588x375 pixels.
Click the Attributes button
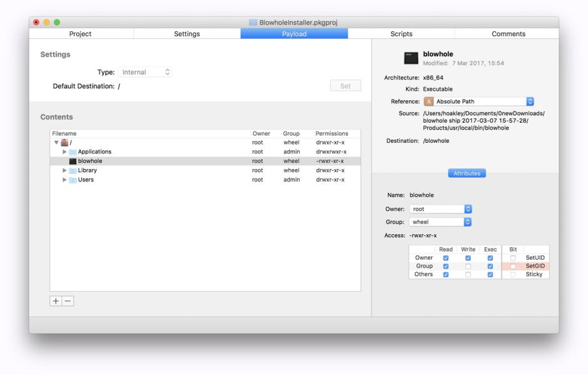pos(467,173)
